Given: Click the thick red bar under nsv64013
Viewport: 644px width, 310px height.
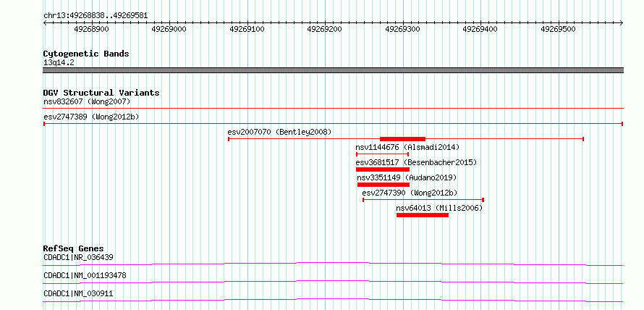Looking at the screenshot, I should (422, 215).
